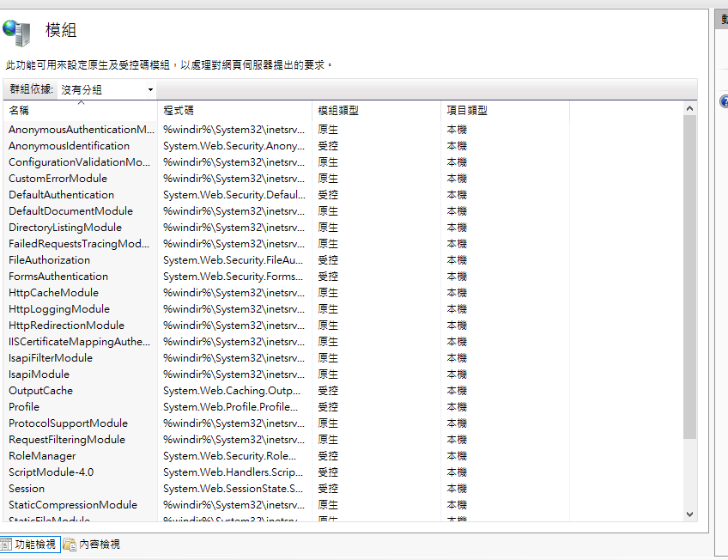The image size is (728, 560).
Task: Open the 群組依據 dropdown
Action: coord(107,89)
